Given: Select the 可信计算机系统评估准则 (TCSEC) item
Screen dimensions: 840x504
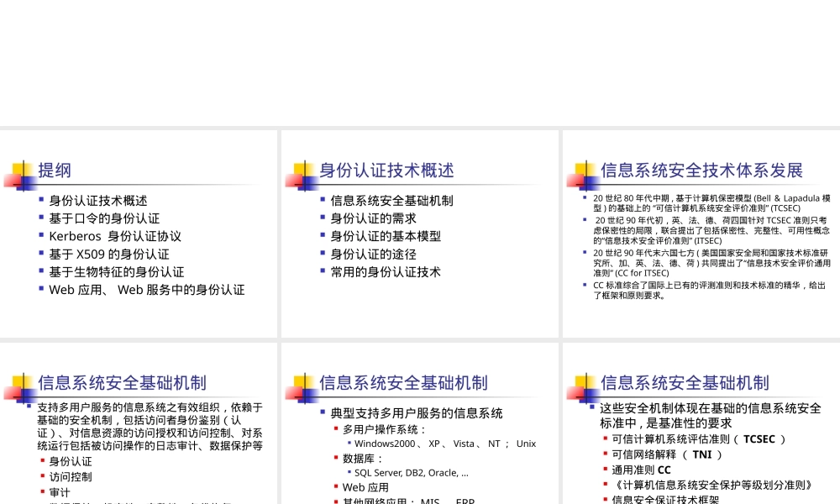Looking at the screenshot, I should (699, 439).
